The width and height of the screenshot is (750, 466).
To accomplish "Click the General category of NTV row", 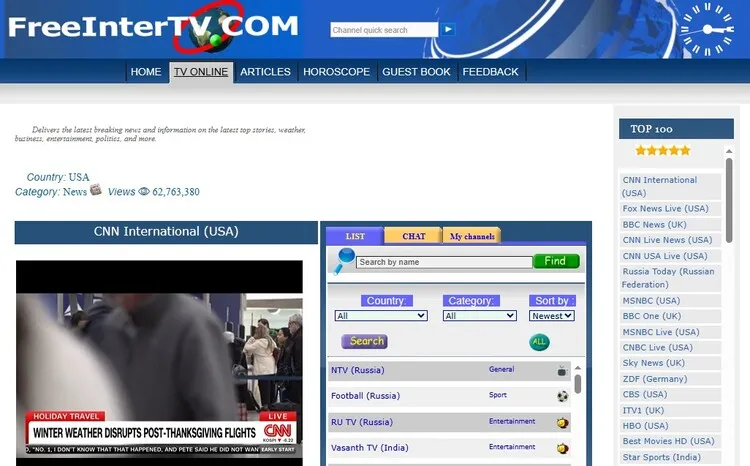I will [x=501, y=369].
